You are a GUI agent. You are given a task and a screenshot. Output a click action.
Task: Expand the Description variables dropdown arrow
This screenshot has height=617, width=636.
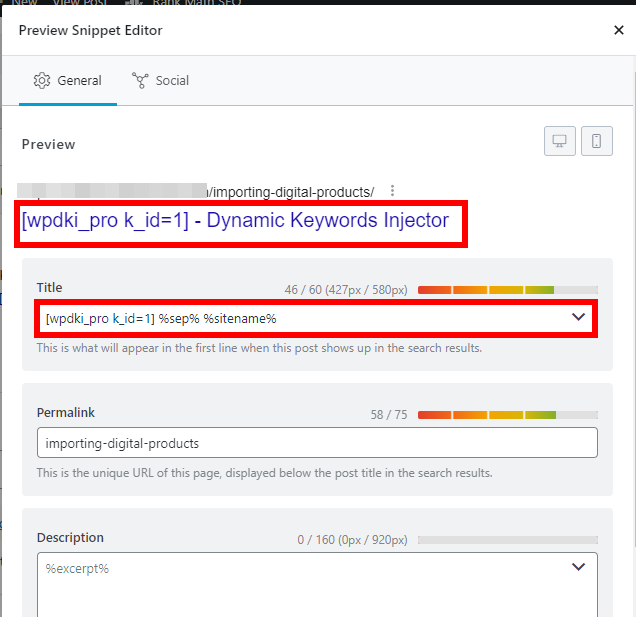click(578, 567)
